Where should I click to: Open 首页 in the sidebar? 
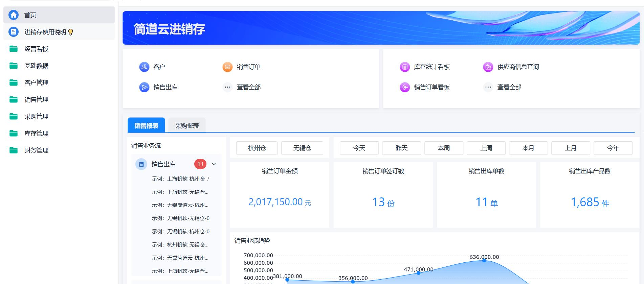click(x=59, y=15)
